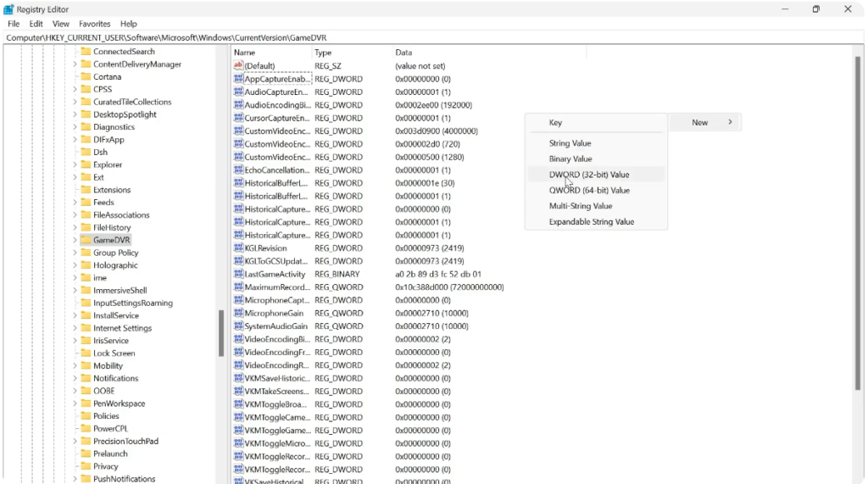Click the AppCaptureEnabled value icon

coord(238,79)
